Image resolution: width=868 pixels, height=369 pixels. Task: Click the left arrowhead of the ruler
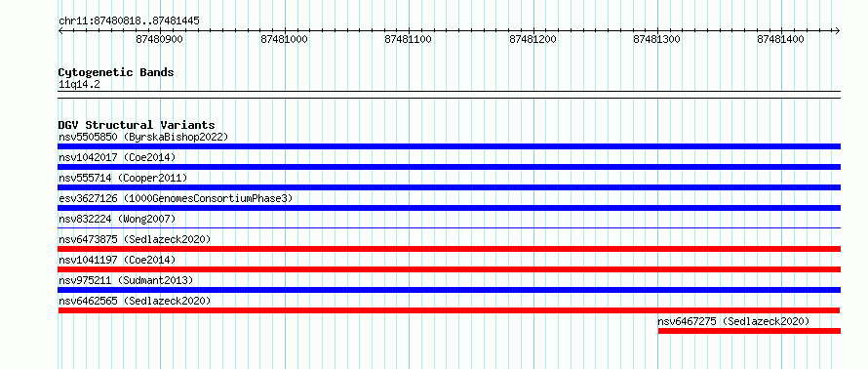tap(60, 30)
